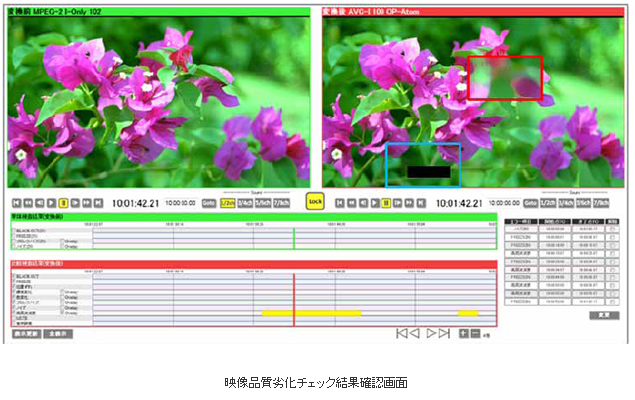Click the red-outlined degradation area in right video

[505, 78]
